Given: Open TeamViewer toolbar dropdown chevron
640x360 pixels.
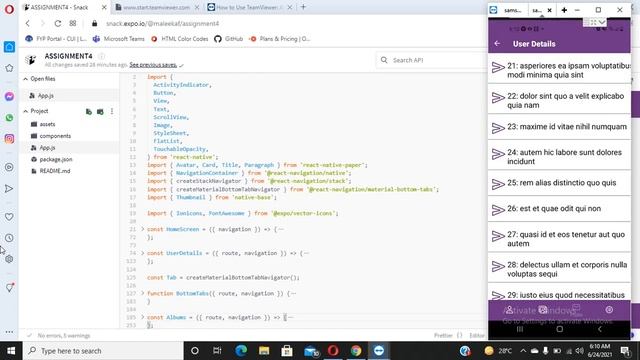Looking at the screenshot, I should (x=602, y=22).
